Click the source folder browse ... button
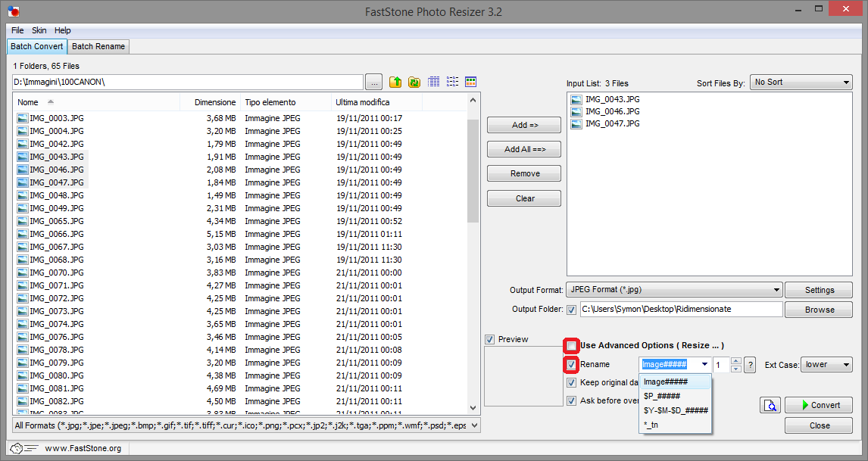Screen dimensions: 868x461 tap(374, 83)
